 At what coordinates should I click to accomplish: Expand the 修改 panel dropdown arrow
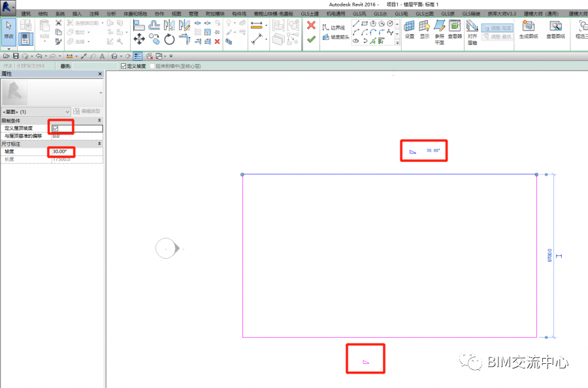tap(8, 49)
